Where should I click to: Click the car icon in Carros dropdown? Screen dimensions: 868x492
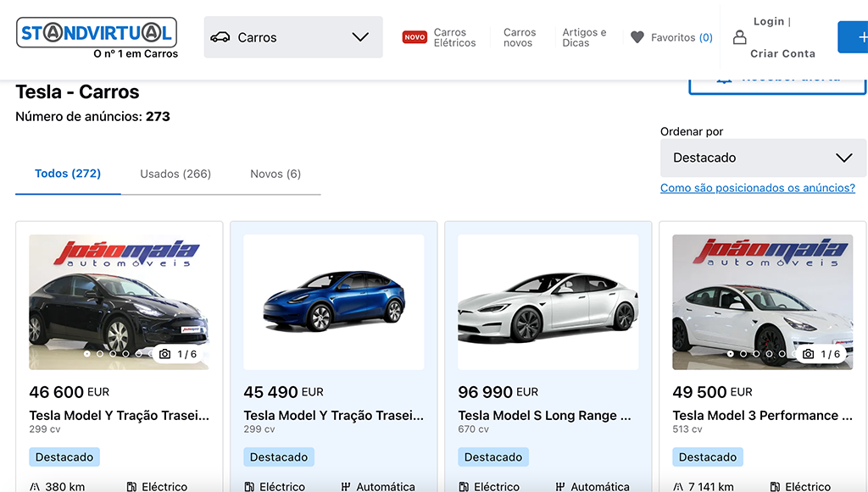(220, 37)
